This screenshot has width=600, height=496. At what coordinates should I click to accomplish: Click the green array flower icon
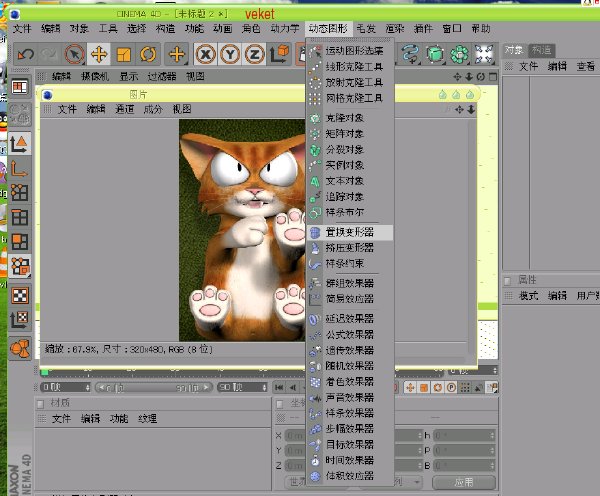coord(459,54)
